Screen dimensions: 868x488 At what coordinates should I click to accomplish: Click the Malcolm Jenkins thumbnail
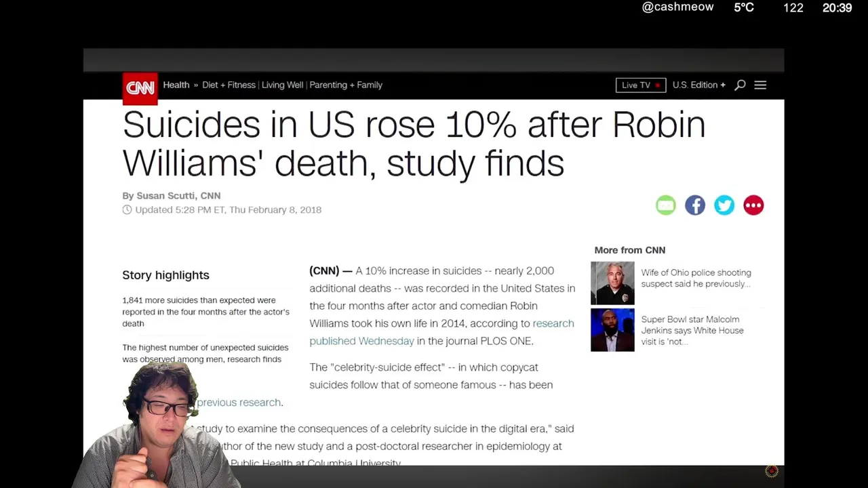[x=612, y=330]
